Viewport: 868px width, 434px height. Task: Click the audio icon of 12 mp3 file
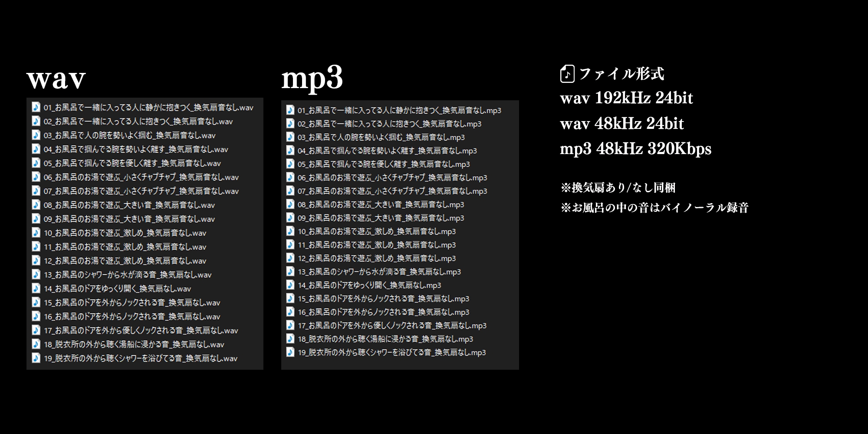[290, 258]
